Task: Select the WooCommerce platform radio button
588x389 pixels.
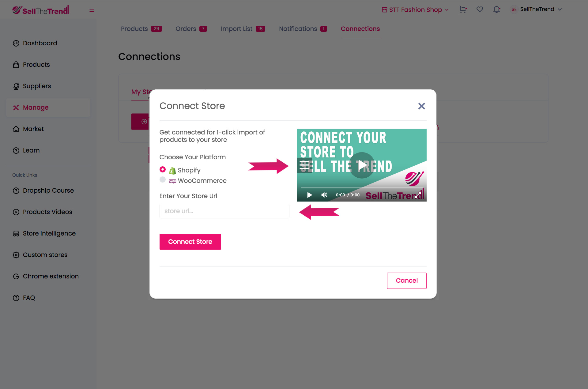Action: click(163, 180)
